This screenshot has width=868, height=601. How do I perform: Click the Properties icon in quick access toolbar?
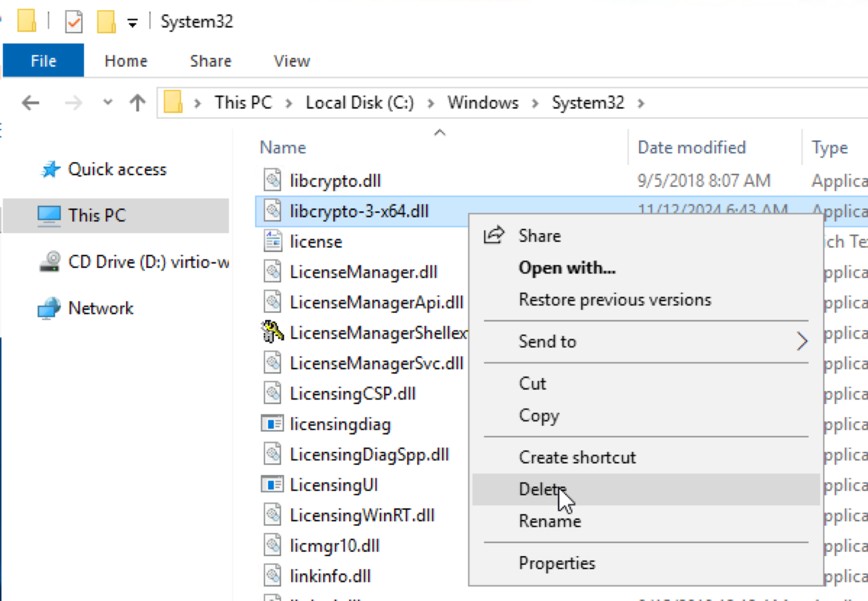[x=74, y=22]
